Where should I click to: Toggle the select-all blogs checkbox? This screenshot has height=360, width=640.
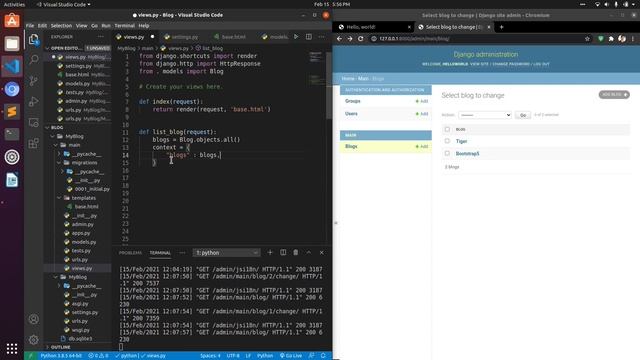[x=447, y=129]
